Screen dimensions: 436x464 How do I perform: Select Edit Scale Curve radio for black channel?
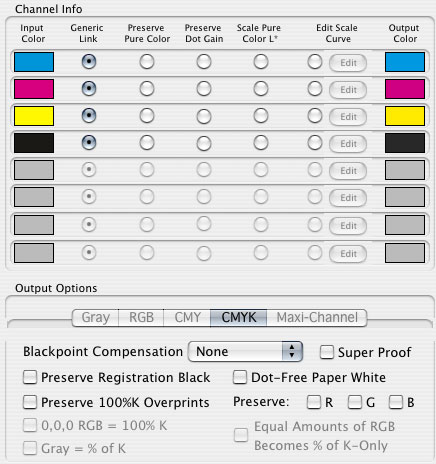315,143
